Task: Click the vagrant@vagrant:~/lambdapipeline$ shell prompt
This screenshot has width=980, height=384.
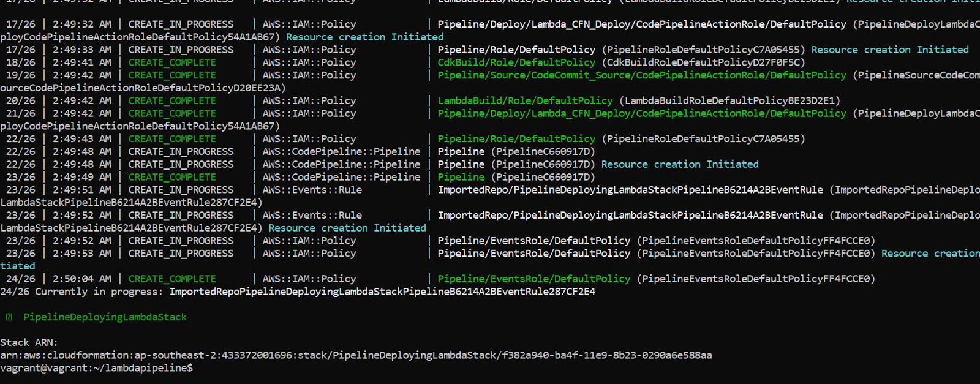Action: [96, 368]
